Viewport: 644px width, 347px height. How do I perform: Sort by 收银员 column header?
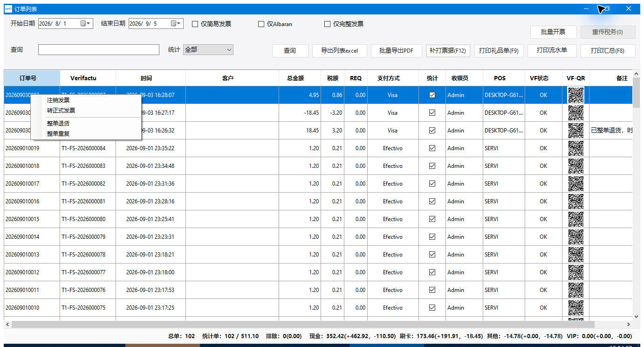[x=464, y=78]
